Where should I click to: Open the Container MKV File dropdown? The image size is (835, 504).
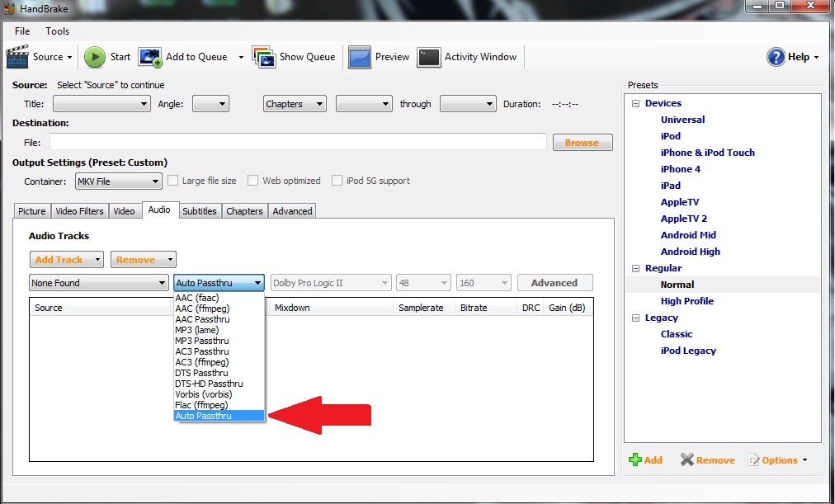pyautogui.click(x=118, y=181)
